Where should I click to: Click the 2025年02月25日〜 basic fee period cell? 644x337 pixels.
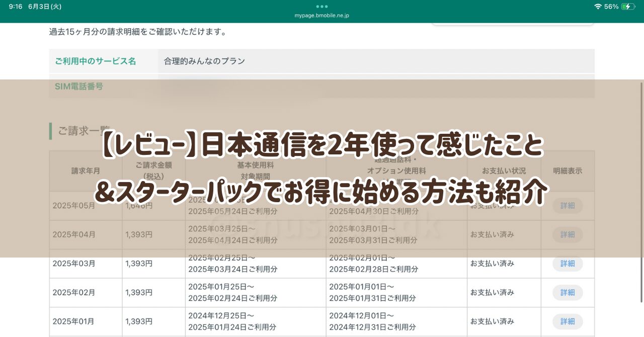[256, 264]
